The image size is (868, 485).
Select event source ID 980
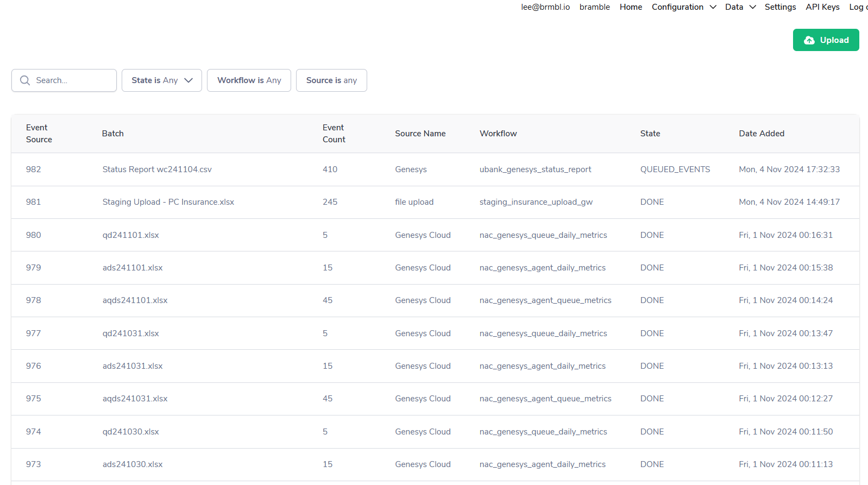point(34,235)
